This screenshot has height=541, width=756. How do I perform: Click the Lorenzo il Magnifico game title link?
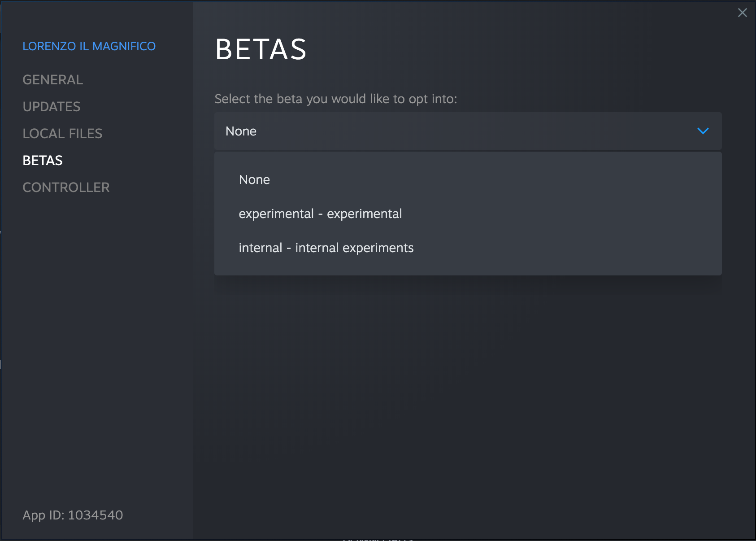tap(89, 46)
